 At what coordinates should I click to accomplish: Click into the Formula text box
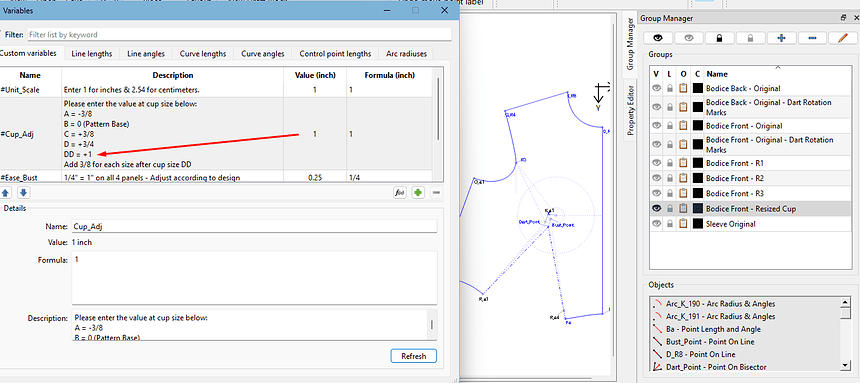[254, 278]
